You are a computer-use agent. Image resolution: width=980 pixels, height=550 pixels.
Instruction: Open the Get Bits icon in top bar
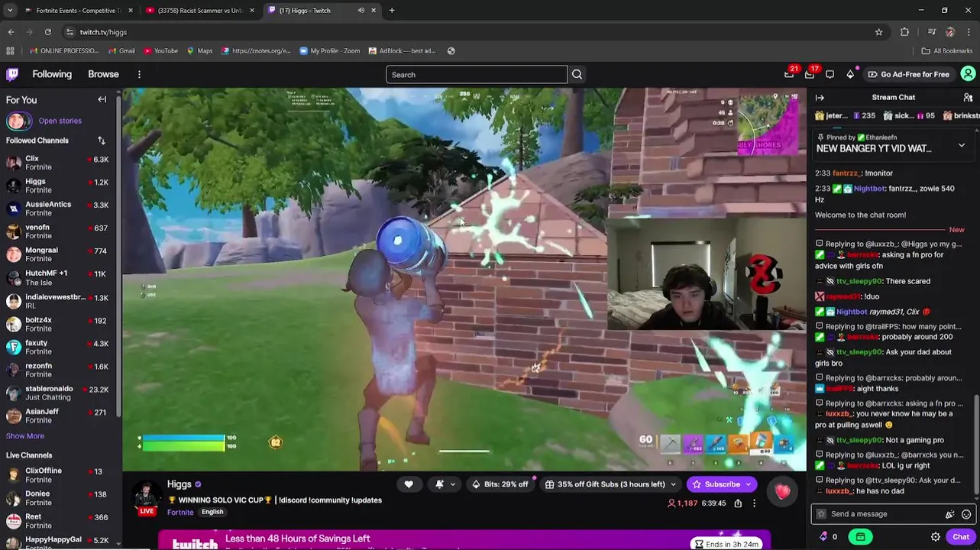(x=850, y=74)
